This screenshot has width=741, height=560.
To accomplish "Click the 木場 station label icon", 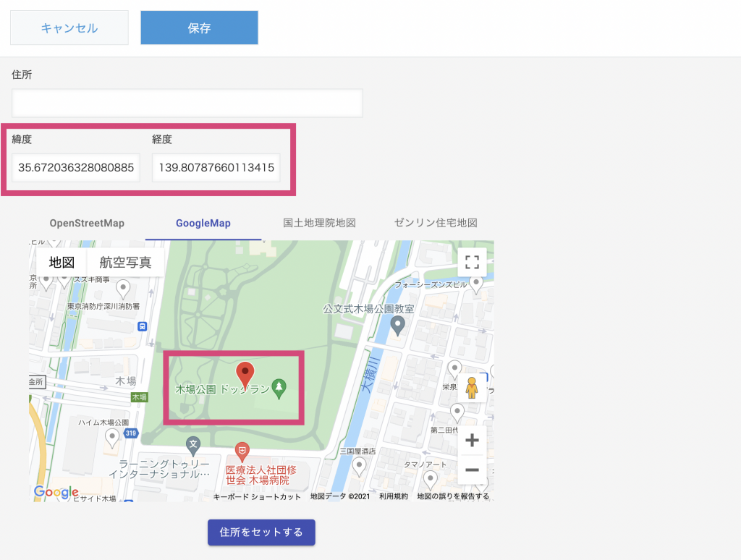I will tap(140, 397).
